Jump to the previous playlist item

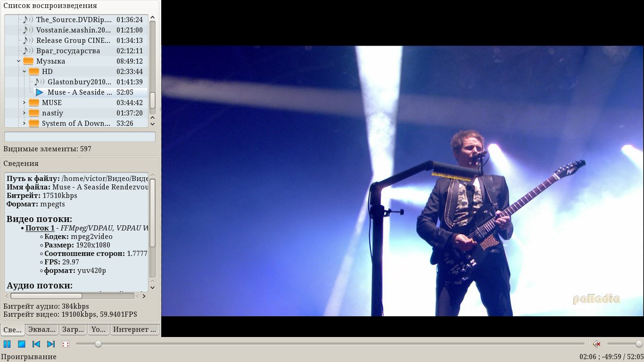36,344
